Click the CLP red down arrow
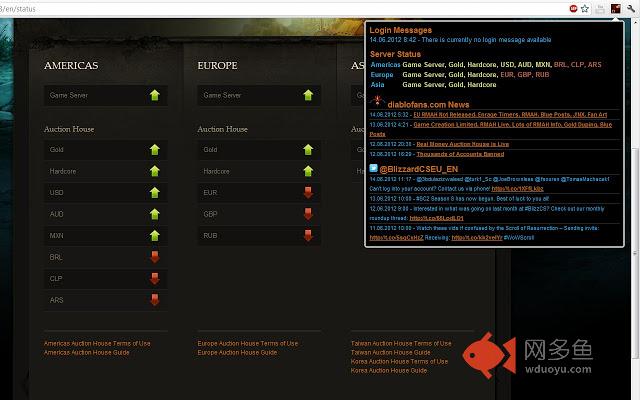Viewport: 640px width, 400px height. (155, 279)
